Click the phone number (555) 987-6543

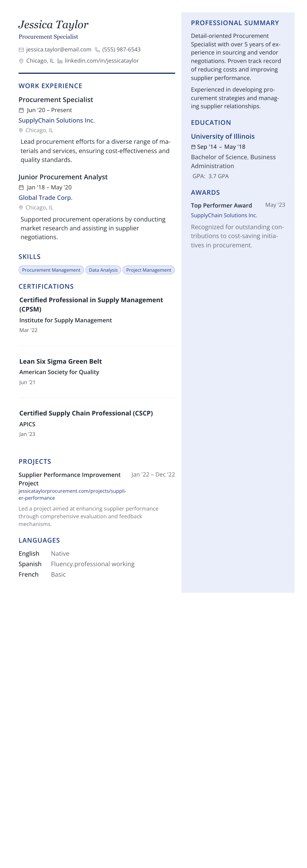click(121, 49)
